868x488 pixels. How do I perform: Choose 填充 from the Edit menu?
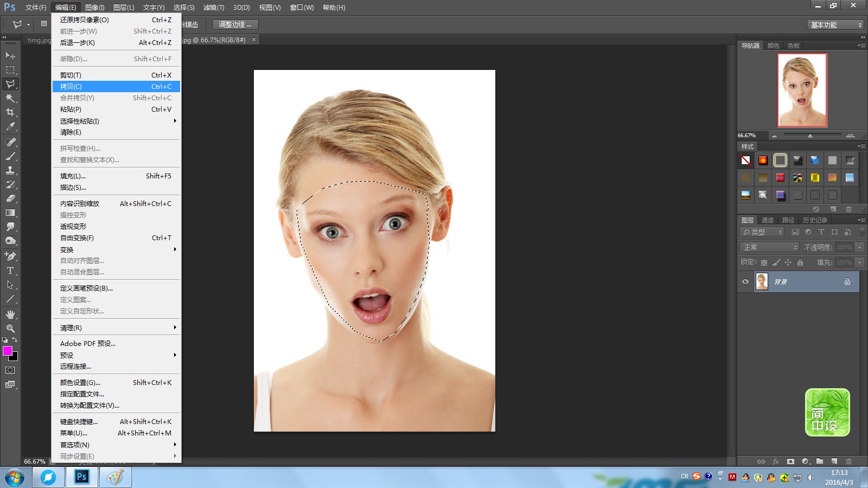click(117, 176)
